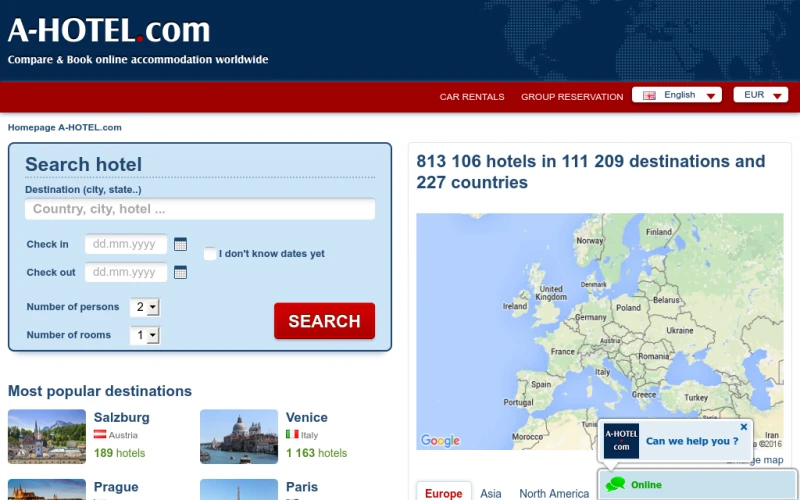Click the Prague thumbnail image
The height and width of the screenshot is (500, 800).
47,489
